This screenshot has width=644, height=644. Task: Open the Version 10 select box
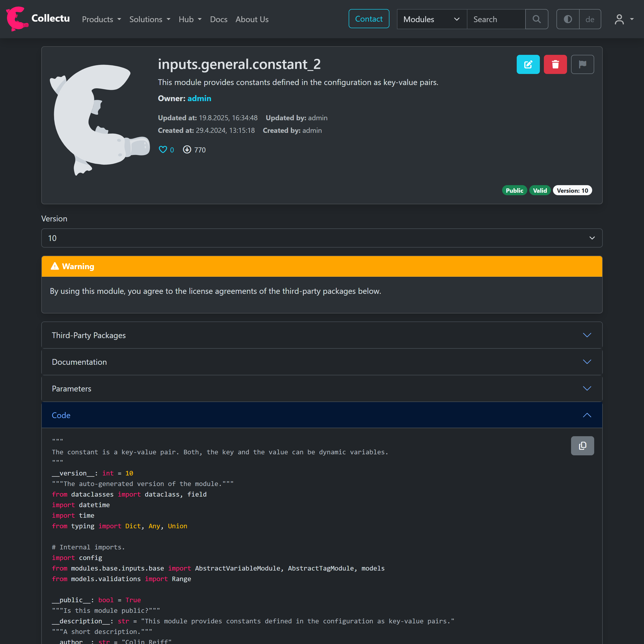[x=322, y=238]
